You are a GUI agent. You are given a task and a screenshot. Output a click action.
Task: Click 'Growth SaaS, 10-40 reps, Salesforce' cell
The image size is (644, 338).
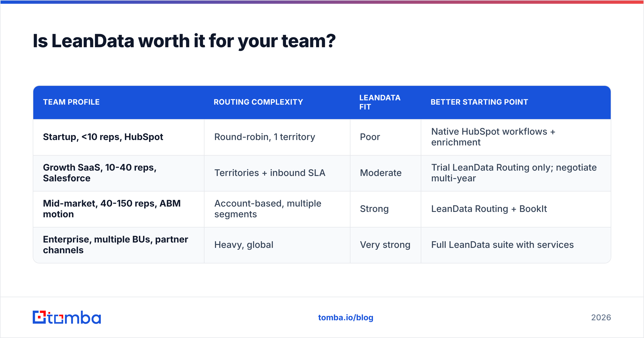(x=119, y=173)
